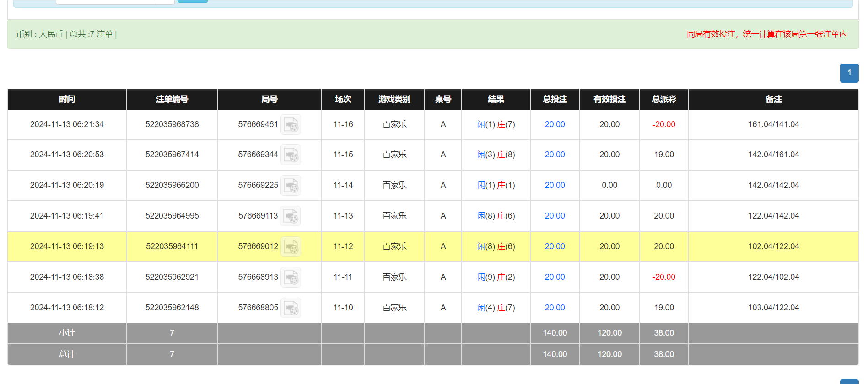The height and width of the screenshot is (384, 868).
Task: Play replay icon for round 576669225
Action: [x=291, y=186]
